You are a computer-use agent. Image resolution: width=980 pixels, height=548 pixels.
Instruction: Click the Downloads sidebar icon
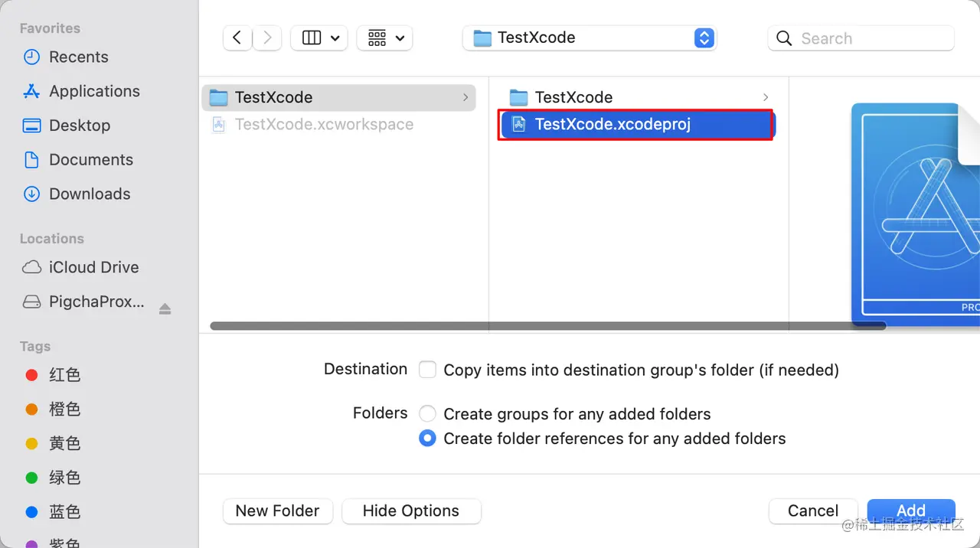coord(31,194)
